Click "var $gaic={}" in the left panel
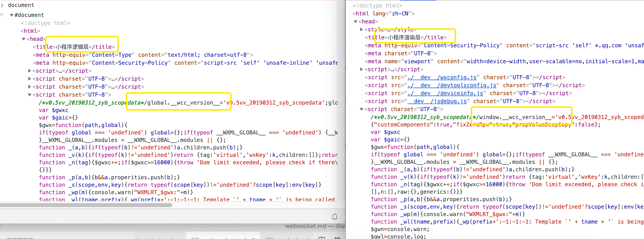 pyautogui.click(x=58, y=118)
